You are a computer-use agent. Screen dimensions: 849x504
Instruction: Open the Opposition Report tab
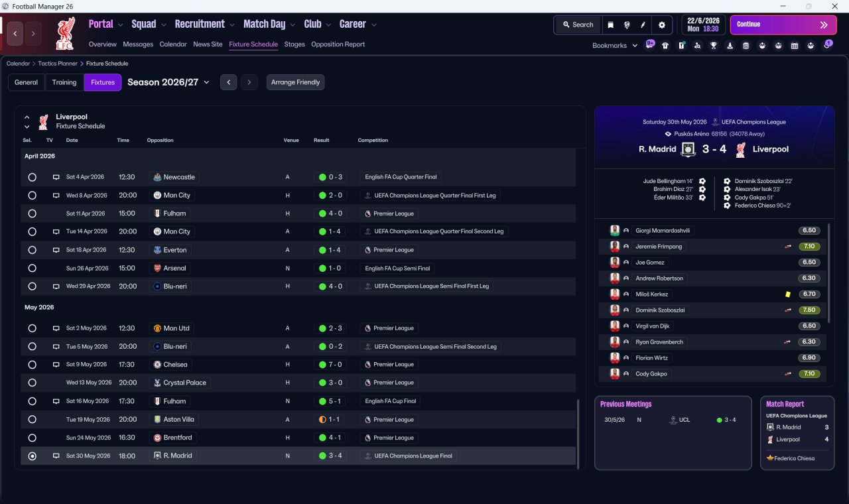(338, 44)
